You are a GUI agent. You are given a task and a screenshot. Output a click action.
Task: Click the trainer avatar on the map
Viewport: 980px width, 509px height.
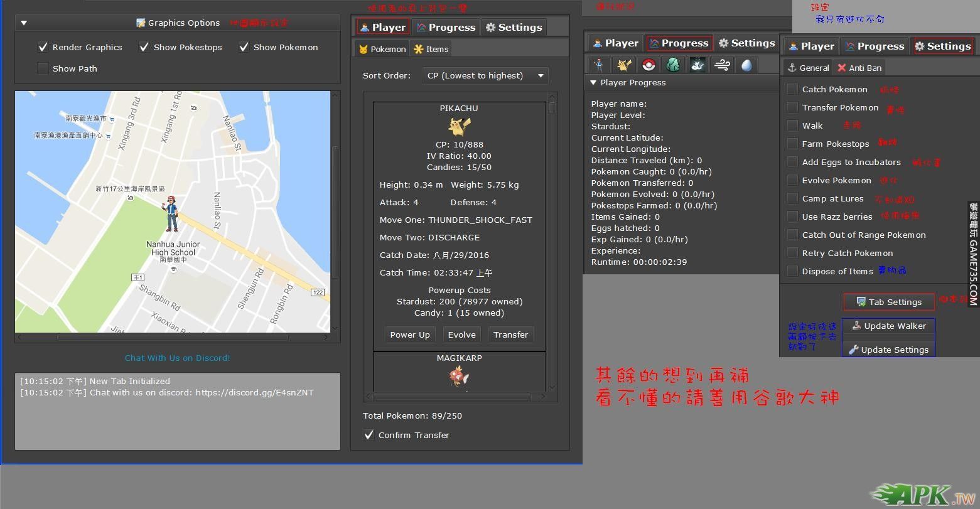(170, 213)
